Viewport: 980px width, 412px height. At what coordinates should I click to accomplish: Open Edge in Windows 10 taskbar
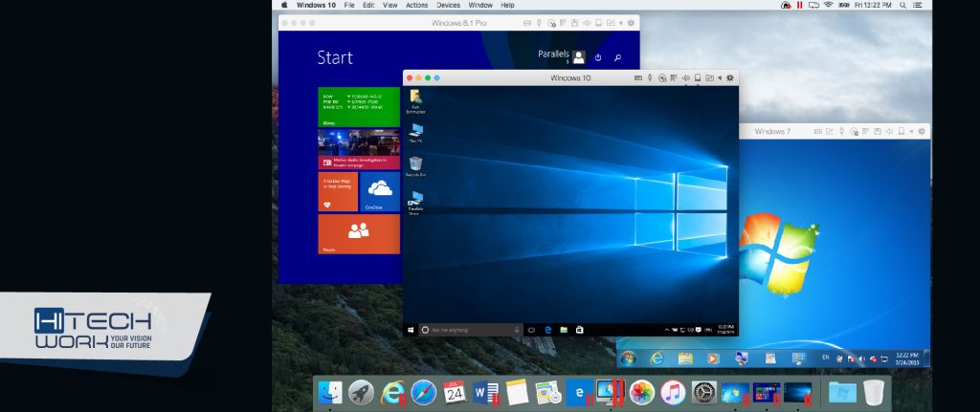(x=547, y=330)
